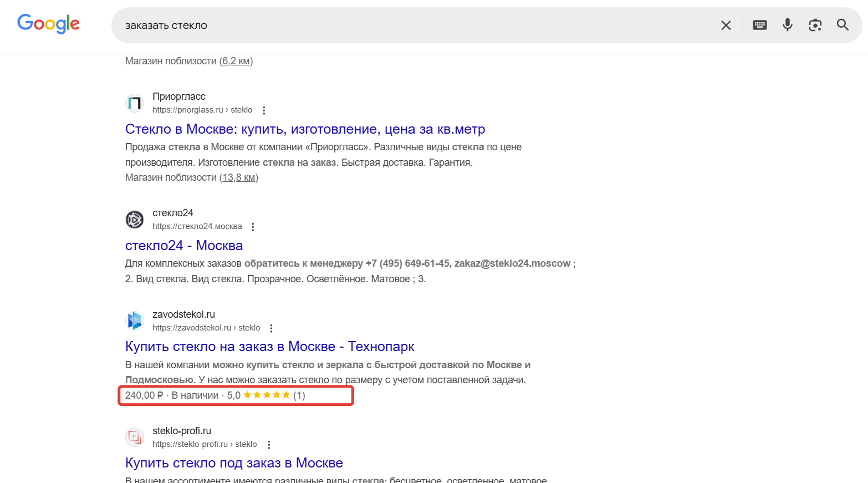Open the Google logo homepage
The height and width of the screenshot is (483, 868).
49,24
